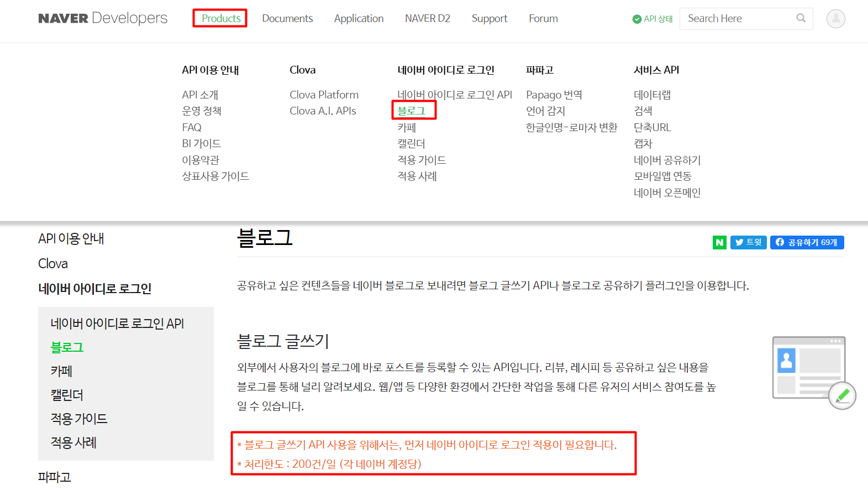Image resolution: width=868 pixels, height=490 pixels.
Task: Click 처리한도 : 200건/일 notice text
Action: (x=329, y=464)
